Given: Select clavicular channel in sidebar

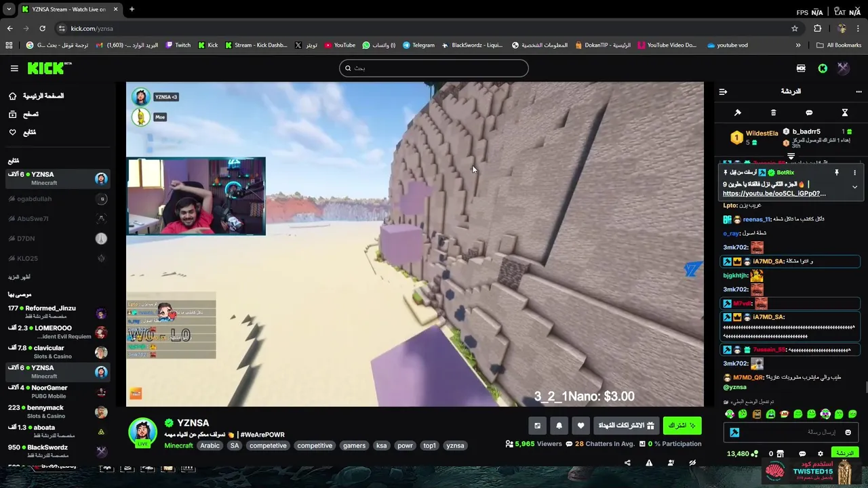Looking at the screenshot, I should [x=58, y=352].
